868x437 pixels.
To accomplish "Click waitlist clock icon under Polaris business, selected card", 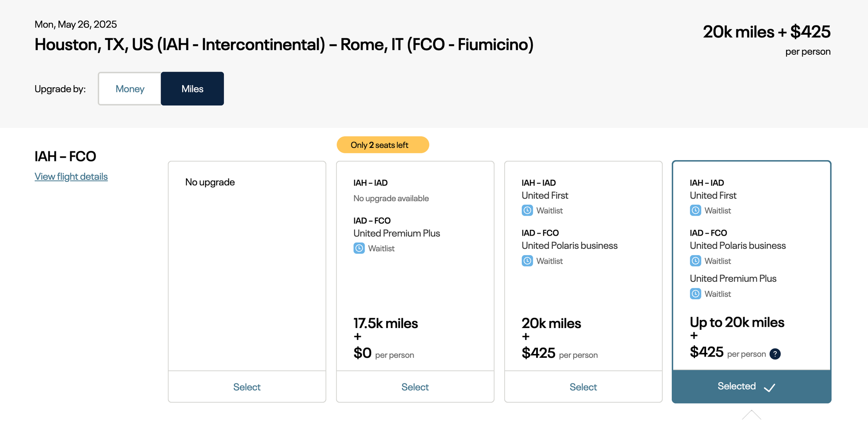I will pos(696,261).
